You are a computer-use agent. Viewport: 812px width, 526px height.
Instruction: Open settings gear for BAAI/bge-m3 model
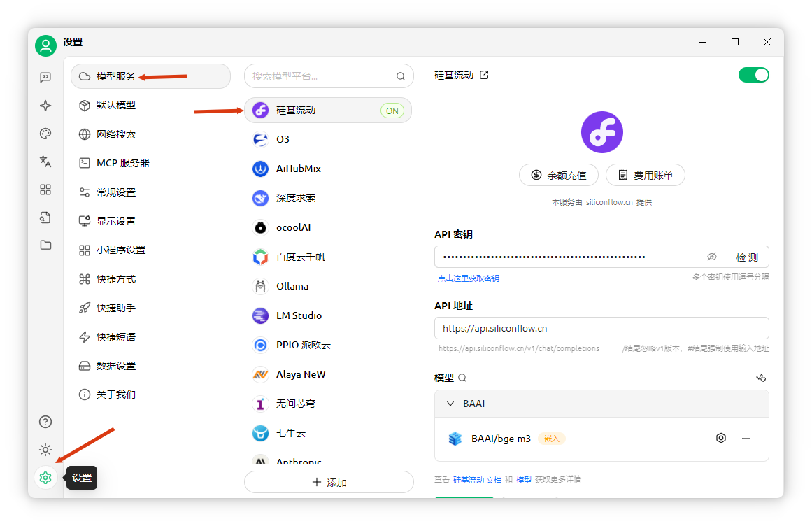coord(721,438)
